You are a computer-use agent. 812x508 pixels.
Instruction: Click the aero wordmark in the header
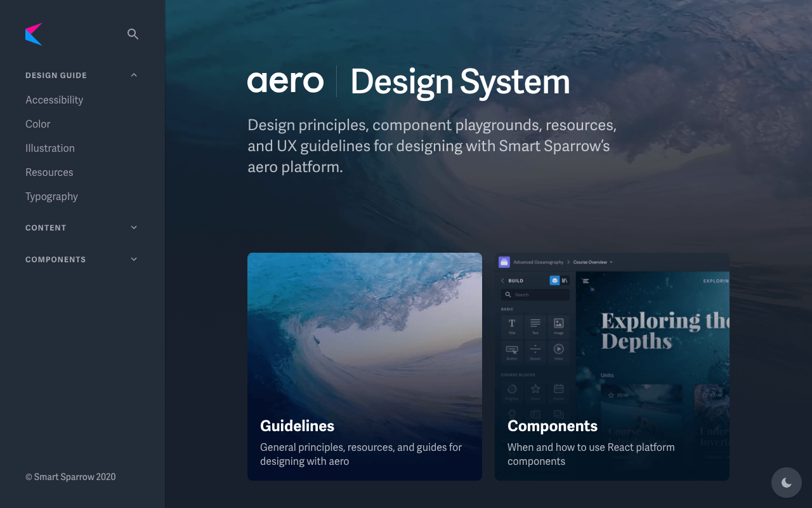click(x=285, y=82)
